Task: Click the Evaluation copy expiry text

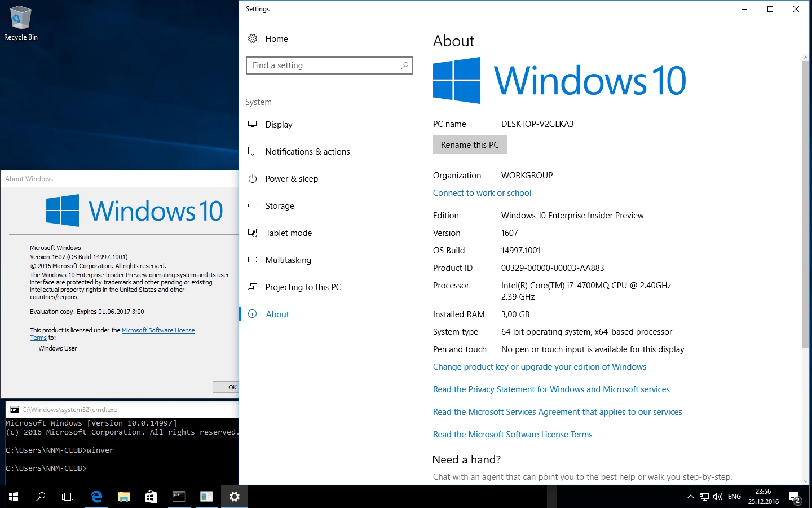Action: point(87,312)
